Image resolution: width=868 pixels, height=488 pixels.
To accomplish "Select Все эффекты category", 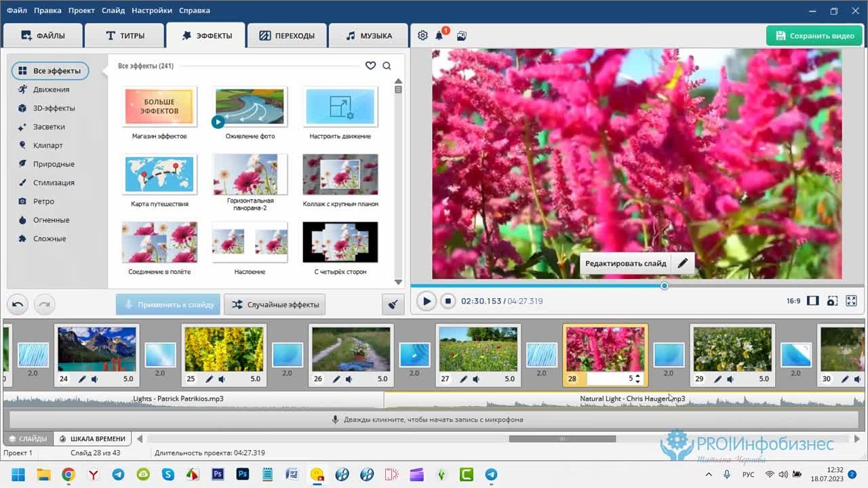I will coord(50,70).
